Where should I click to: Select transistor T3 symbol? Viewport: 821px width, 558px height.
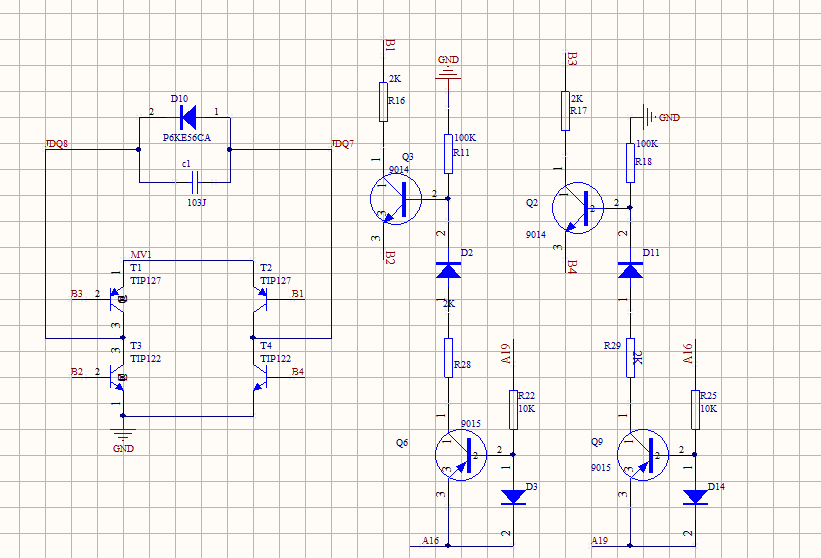point(117,377)
